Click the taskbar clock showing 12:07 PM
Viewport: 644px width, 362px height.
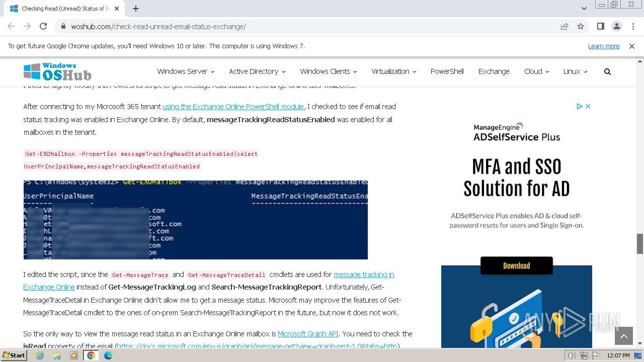(x=618, y=355)
